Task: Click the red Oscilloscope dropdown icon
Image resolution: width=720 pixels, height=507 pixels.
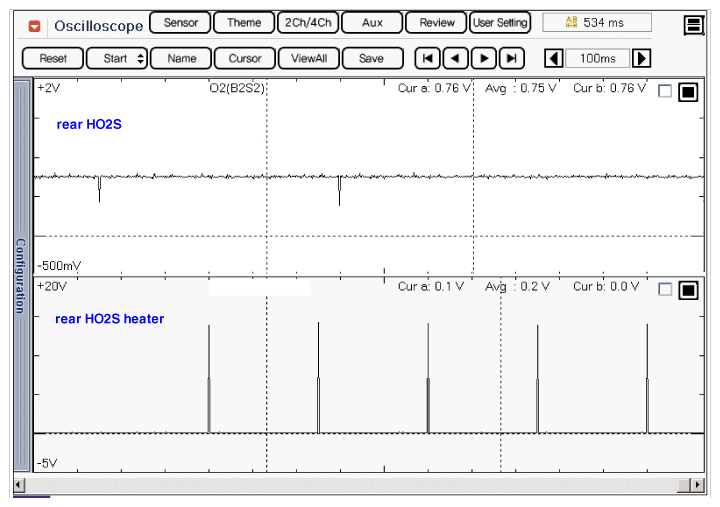Action: [34, 25]
